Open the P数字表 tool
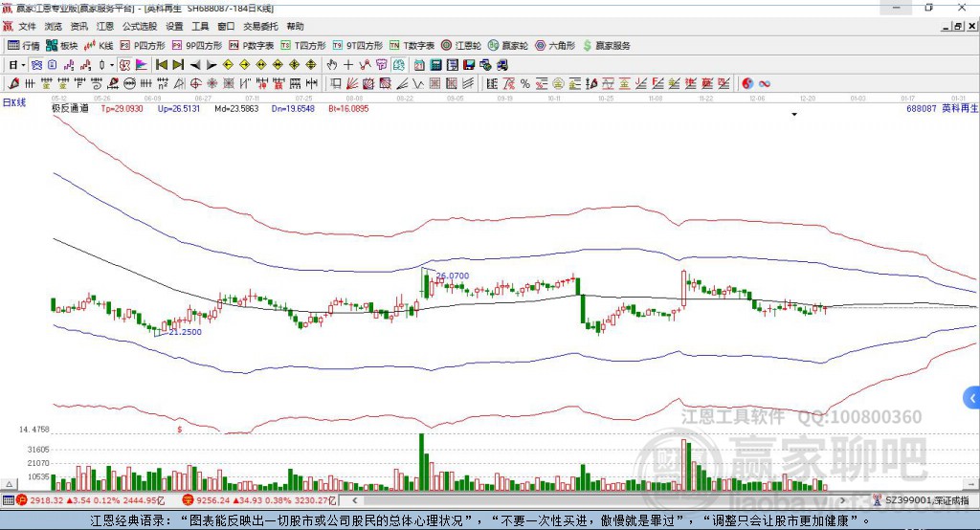Image resolution: width=980 pixels, height=530 pixels. click(x=252, y=46)
